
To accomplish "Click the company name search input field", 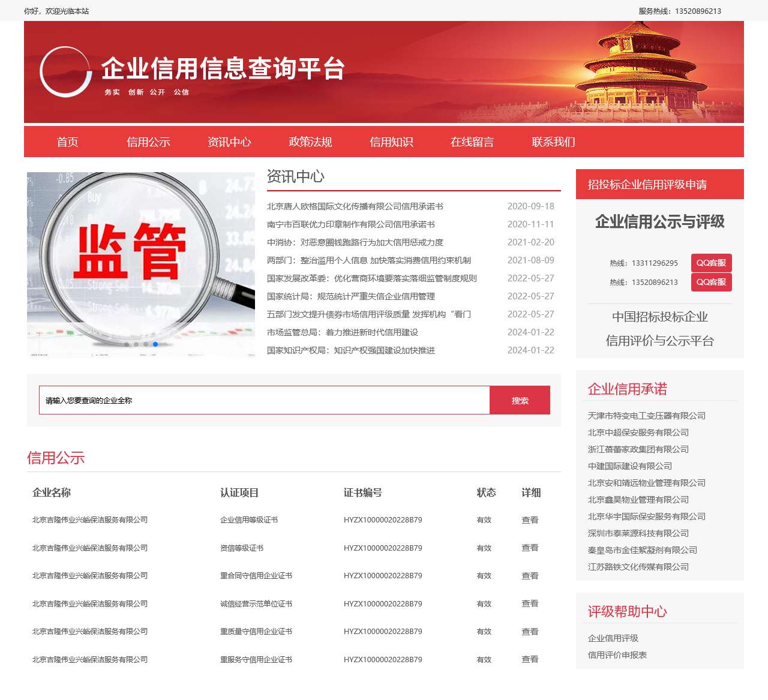I will (265, 400).
